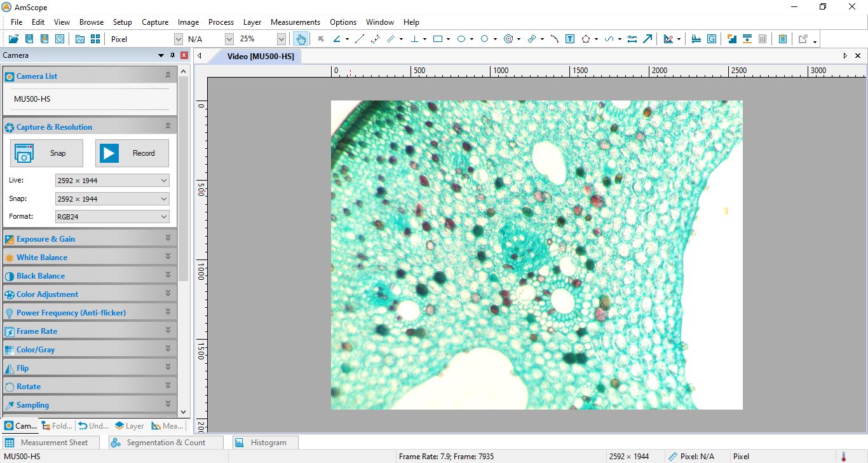Viewport: 868px width, 463px height.
Task: Expand the White Balance panel
Action: pos(168,257)
